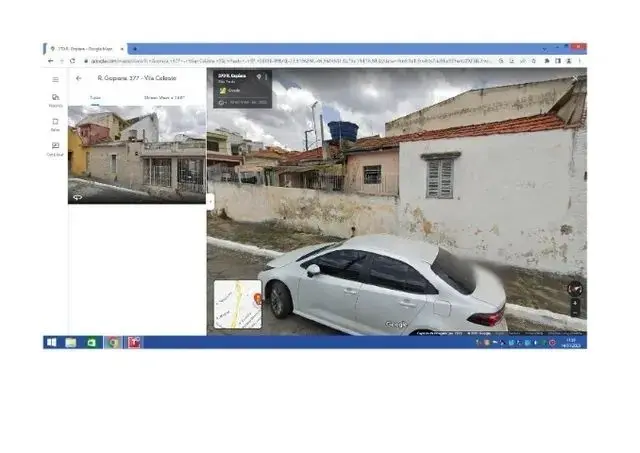Open the house photo thumbnail in side panel
Screen dimensions: 640x453
tap(136, 154)
